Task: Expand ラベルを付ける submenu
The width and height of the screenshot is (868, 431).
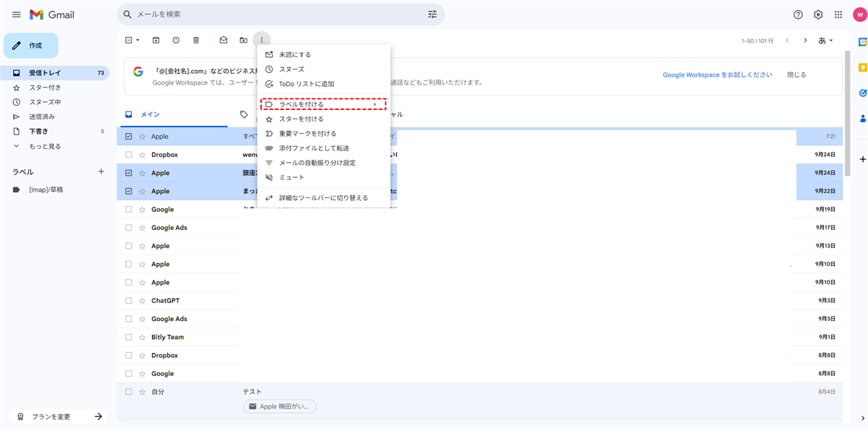Action: [x=323, y=105]
